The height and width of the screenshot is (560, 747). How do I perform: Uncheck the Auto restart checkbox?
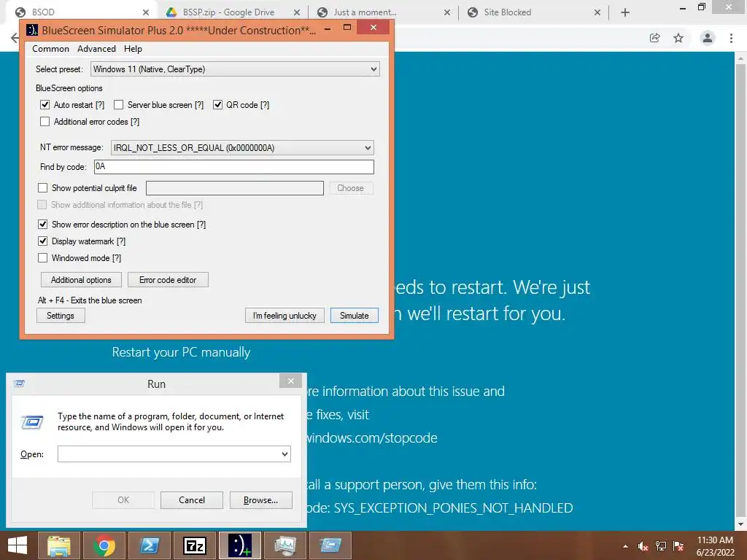44,105
